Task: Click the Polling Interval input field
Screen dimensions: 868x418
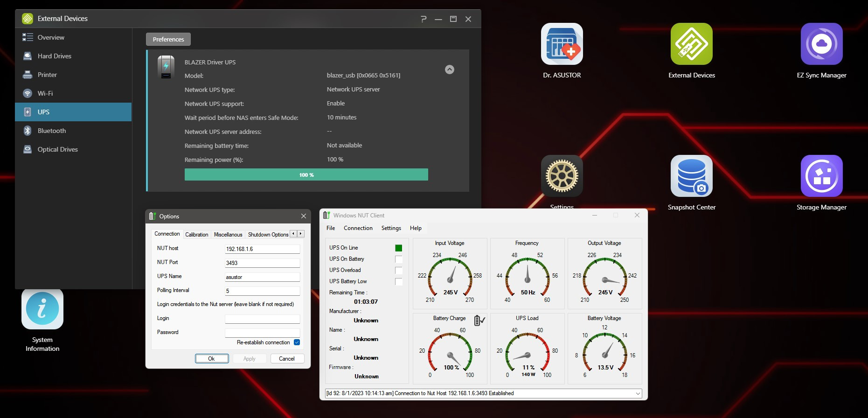Action: 263,291
